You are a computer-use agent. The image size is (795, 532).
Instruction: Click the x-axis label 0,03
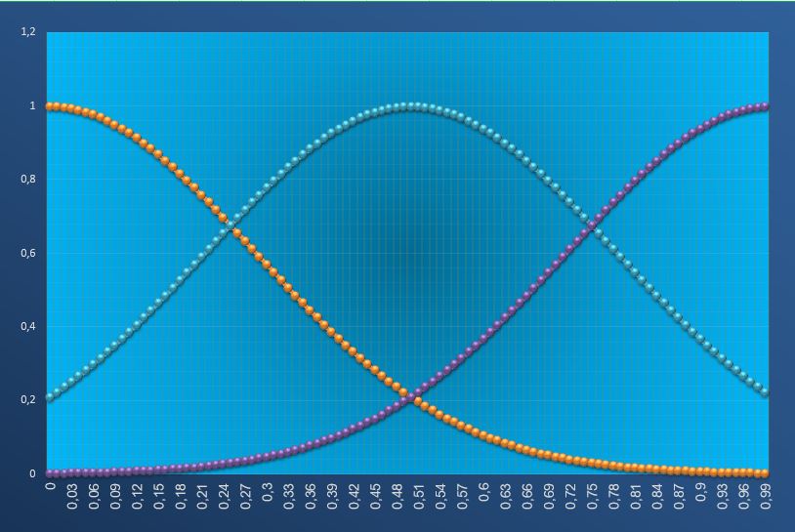point(72,499)
